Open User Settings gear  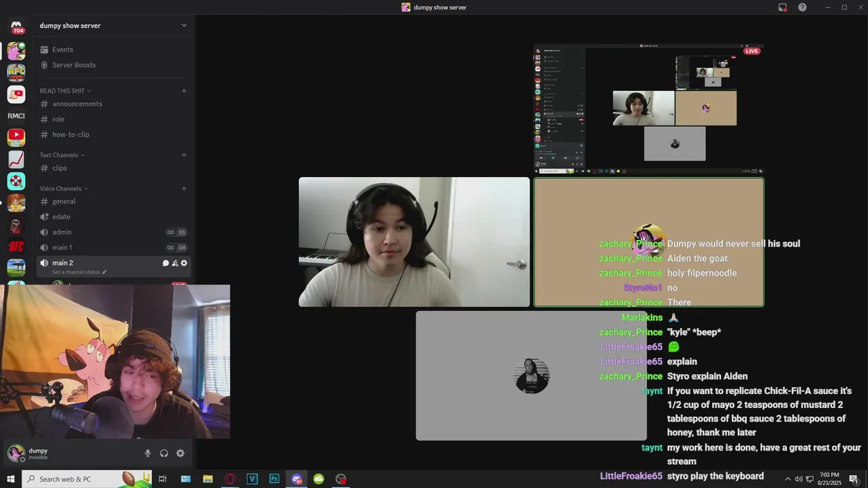click(x=180, y=453)
